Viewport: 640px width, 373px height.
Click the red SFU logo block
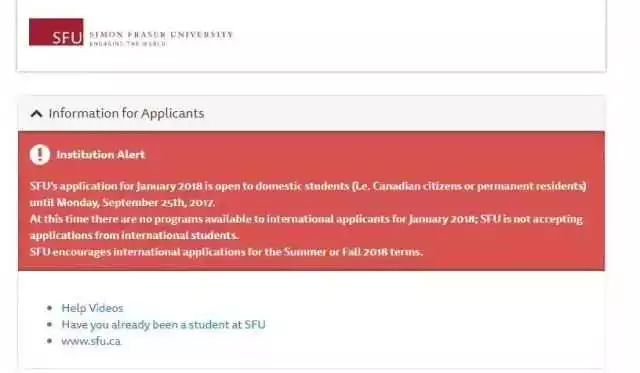click(56, 32)
